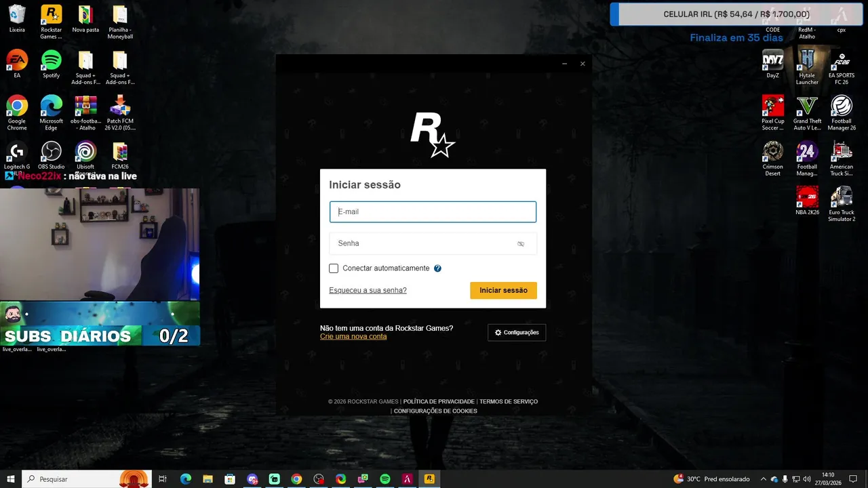Screen dimensions: 868x488
Task: Open the notification center icon
Action: pyautogui.click(x=854, y=479)
